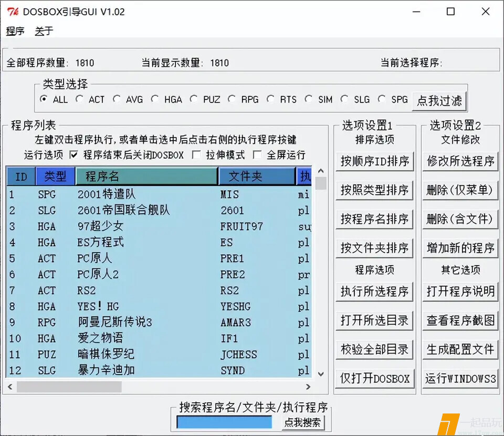This screenshot has width=504, height=436.
Task: Sort programs by type with 按照类型排序
Action: pos(374,190)
